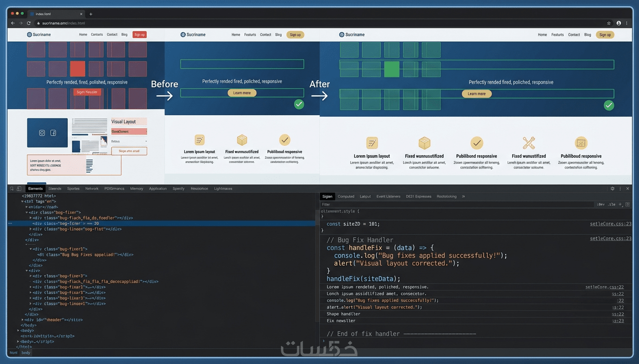Open the Event Listeners tab
Viewport: 639px width, 364px height.
pos(388,196)
